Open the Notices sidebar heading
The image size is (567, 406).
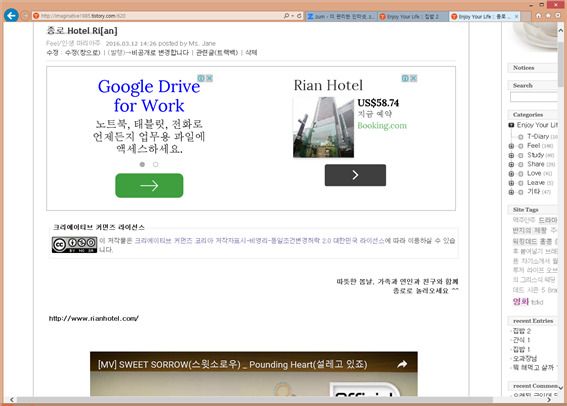coord(523,68)
